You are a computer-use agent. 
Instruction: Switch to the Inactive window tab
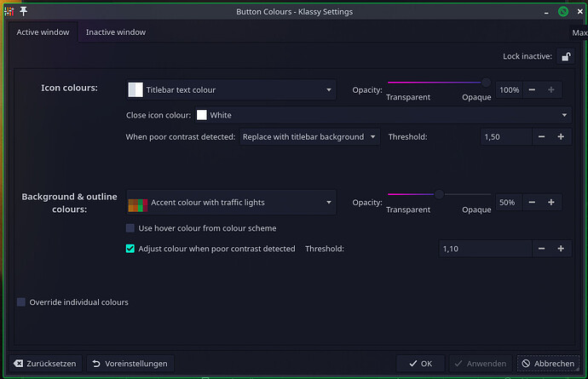coord(116,32)
